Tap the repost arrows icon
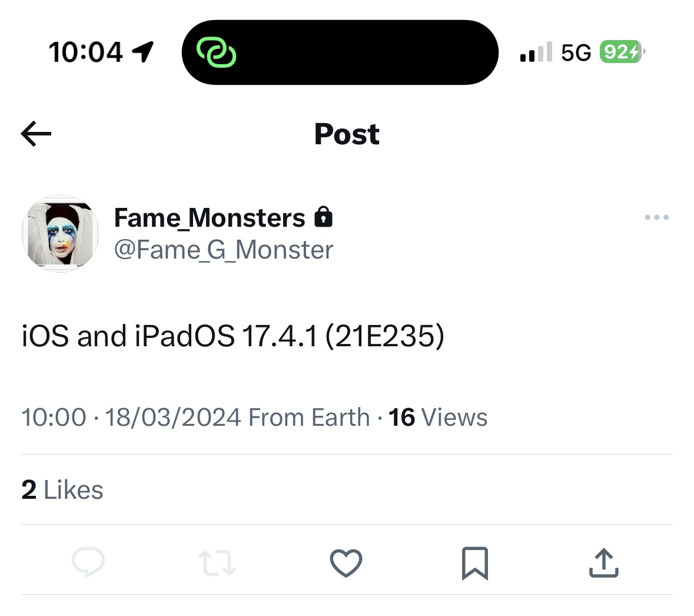Viewport: 694px width, 616px height. [217, 562]
